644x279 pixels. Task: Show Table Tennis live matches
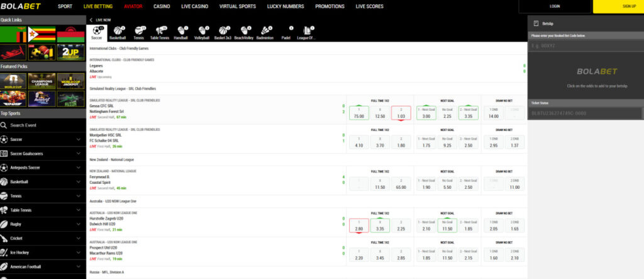(160, 33)
